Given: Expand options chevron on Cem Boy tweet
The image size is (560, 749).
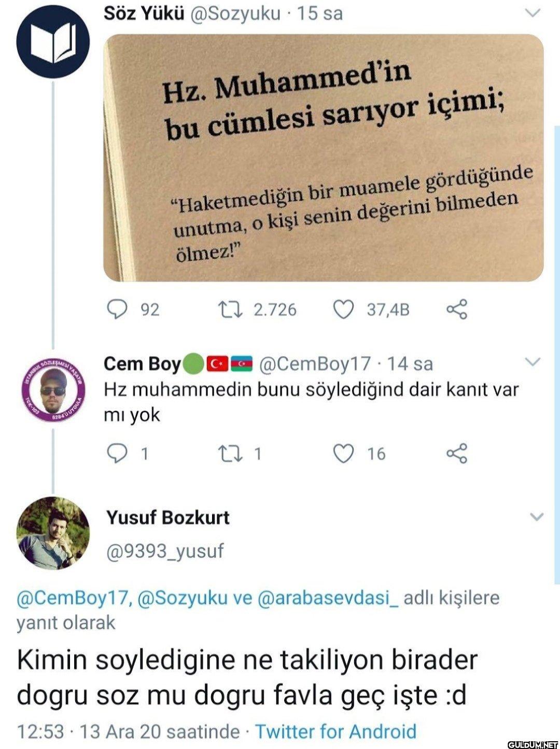Looking at the screenshot, I should click(534, 362).
